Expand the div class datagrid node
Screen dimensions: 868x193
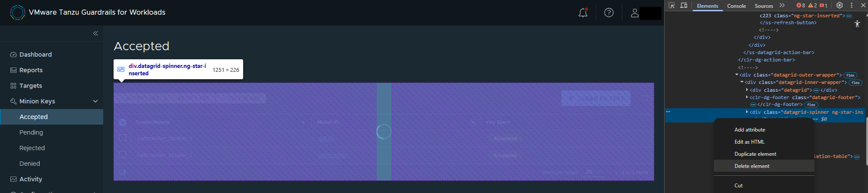coord(747,90)
